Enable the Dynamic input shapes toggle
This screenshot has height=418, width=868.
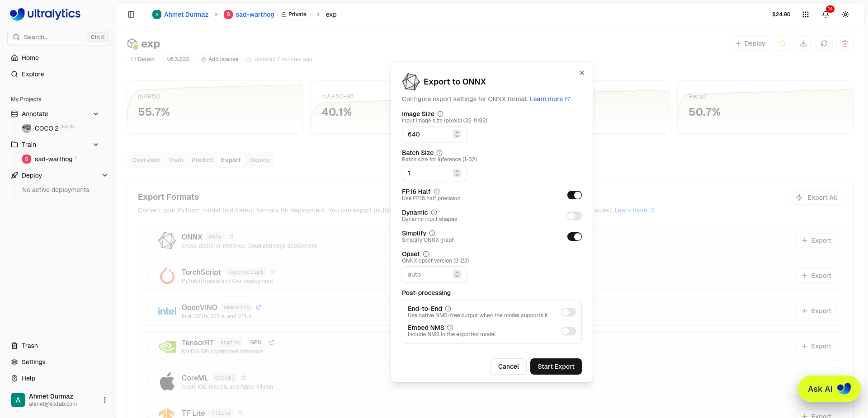pyautogui.click(x=575, y=216)
